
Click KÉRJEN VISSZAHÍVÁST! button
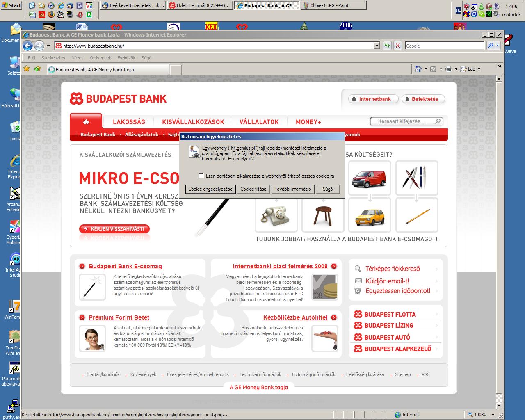coord(114,229)
